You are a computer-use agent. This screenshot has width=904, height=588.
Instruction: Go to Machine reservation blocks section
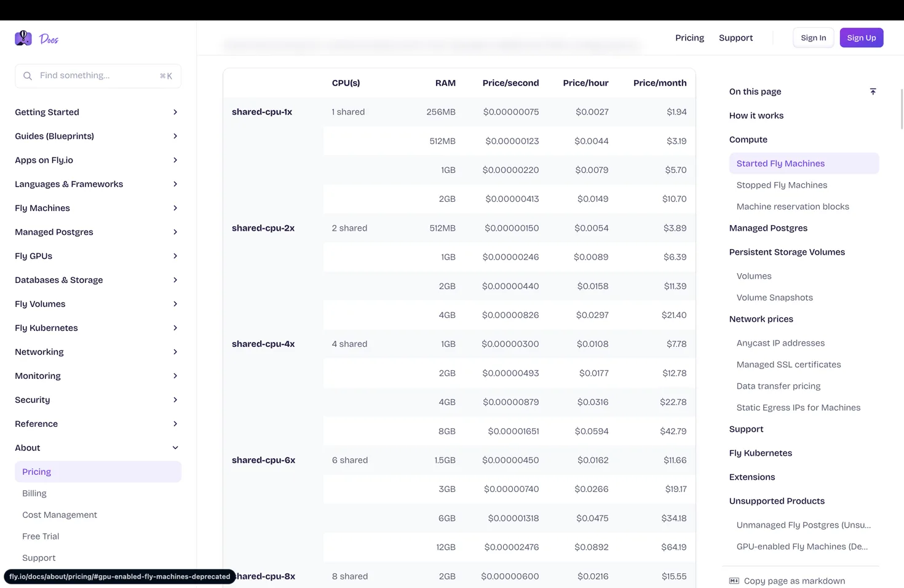tap(793, 207)
